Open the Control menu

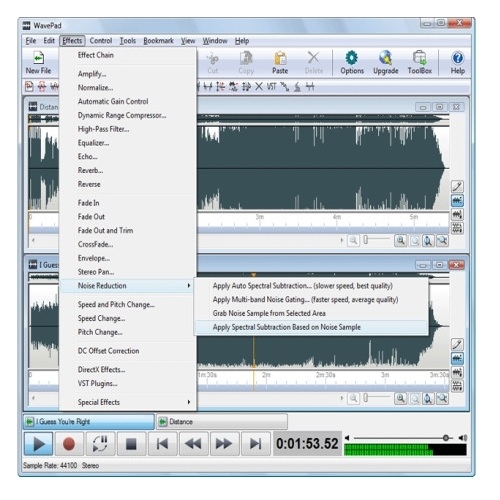[101, 41]
